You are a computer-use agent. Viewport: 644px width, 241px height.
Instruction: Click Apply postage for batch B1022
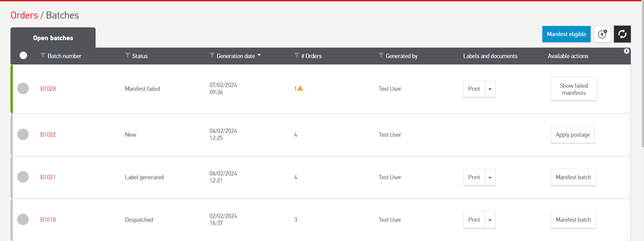coord(572,135)
